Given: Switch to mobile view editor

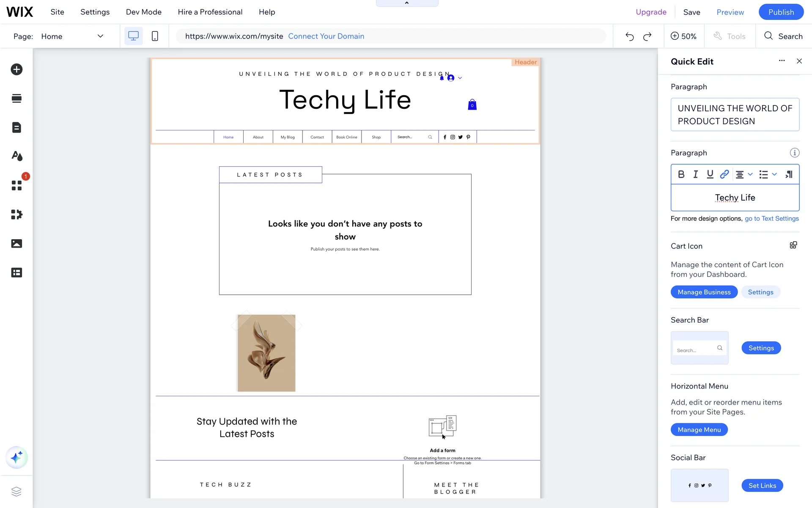Looking at the screenshot, I should pyautogui.click(x=155, y=36).
